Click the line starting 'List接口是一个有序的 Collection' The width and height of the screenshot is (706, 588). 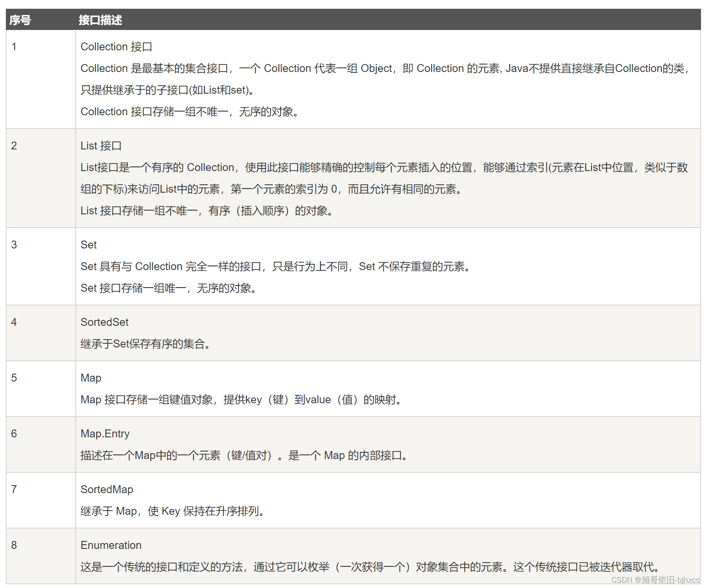coord(384,167)
